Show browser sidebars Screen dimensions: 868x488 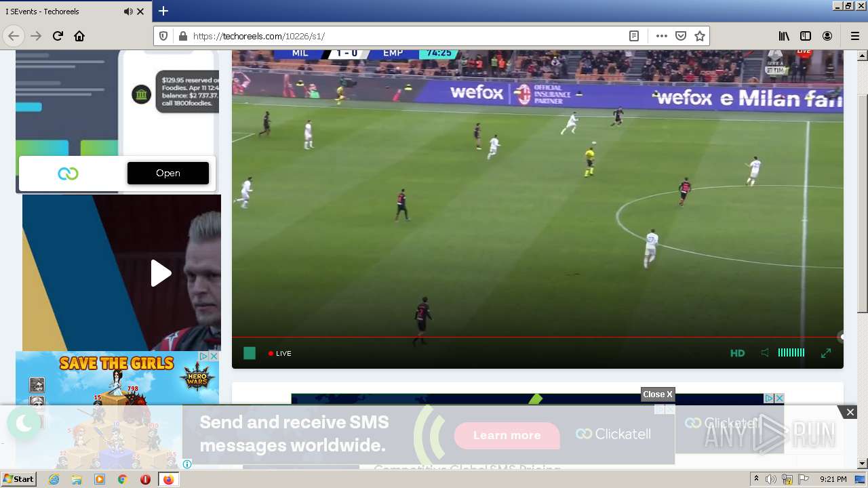(x=806, y=36)
